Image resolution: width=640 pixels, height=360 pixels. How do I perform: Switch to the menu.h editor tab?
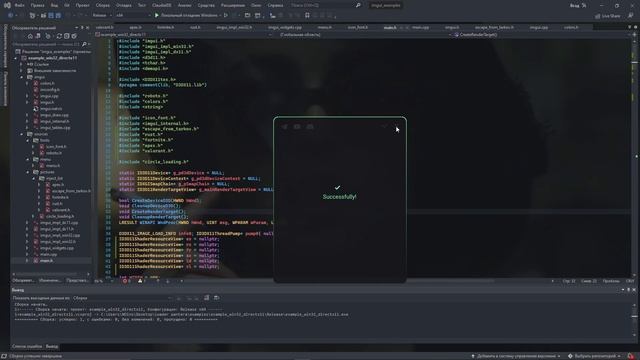(x=324, y=27)
